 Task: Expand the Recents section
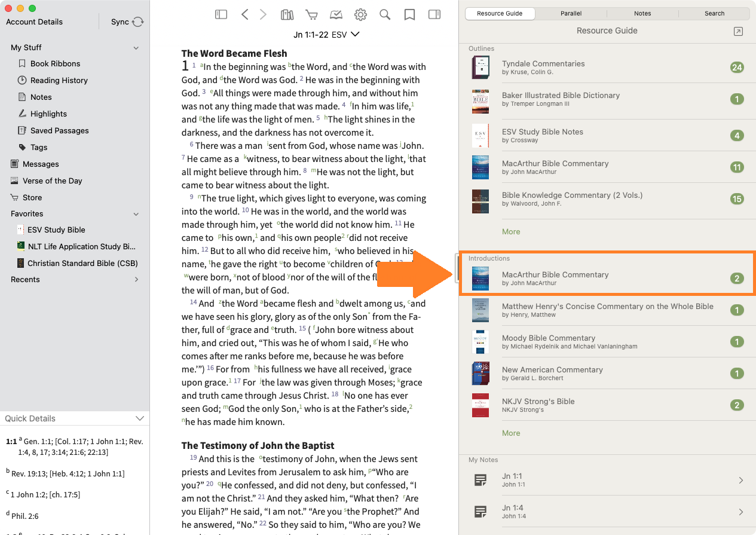click(x=136, y=279)
